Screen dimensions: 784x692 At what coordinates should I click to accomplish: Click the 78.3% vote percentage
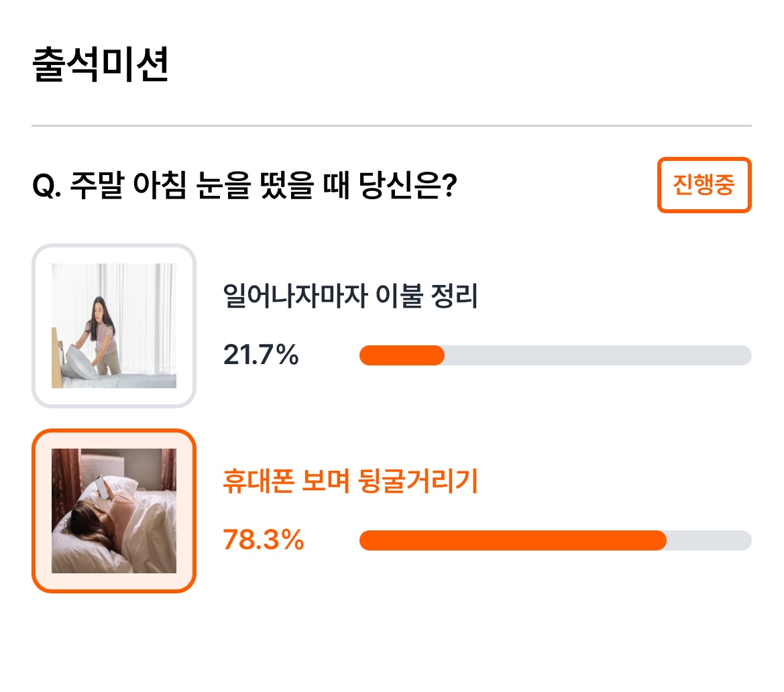point(264,540)
